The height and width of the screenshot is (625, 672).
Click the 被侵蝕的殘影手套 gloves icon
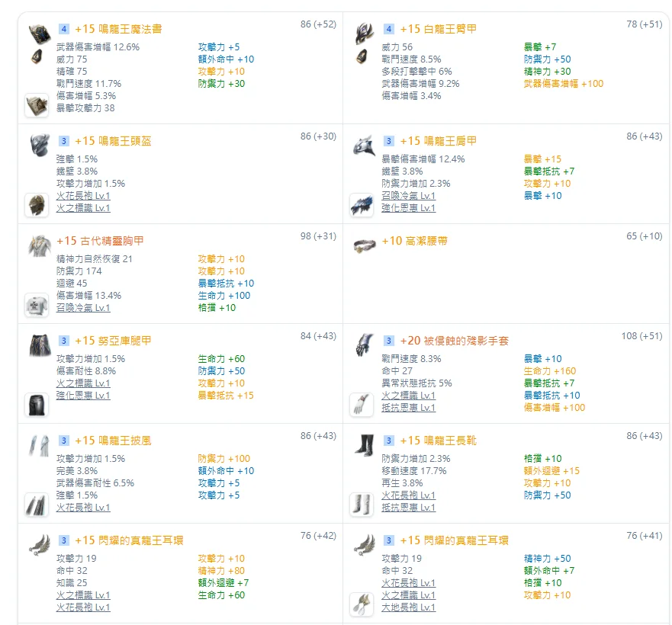coord(363,345)
